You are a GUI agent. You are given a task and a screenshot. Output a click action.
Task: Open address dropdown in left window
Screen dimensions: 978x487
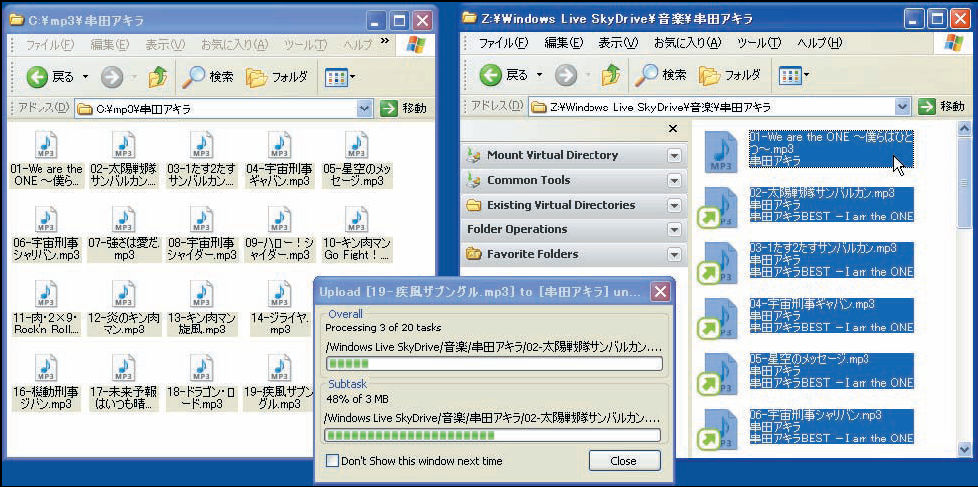point(365,108)
